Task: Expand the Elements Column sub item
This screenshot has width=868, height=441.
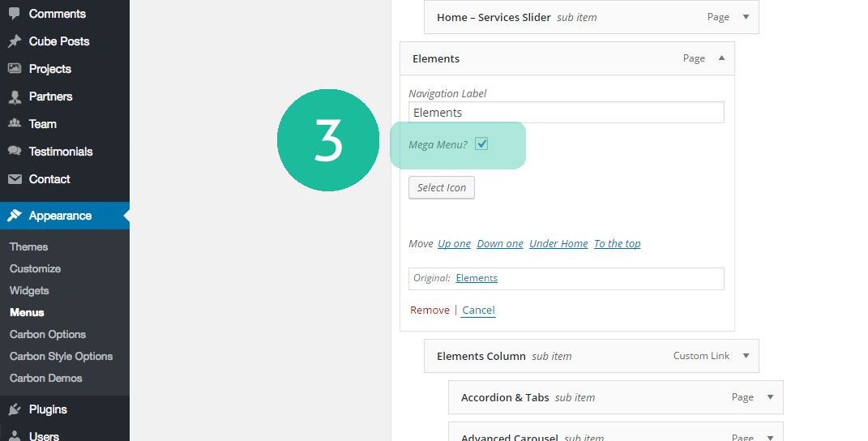Action: click(x=746, y=356)
